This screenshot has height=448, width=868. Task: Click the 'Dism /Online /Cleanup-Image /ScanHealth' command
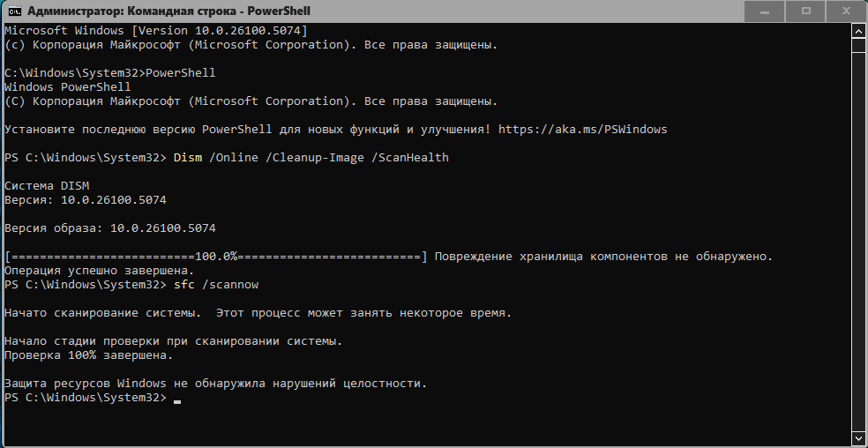click(x=311, y=158)
